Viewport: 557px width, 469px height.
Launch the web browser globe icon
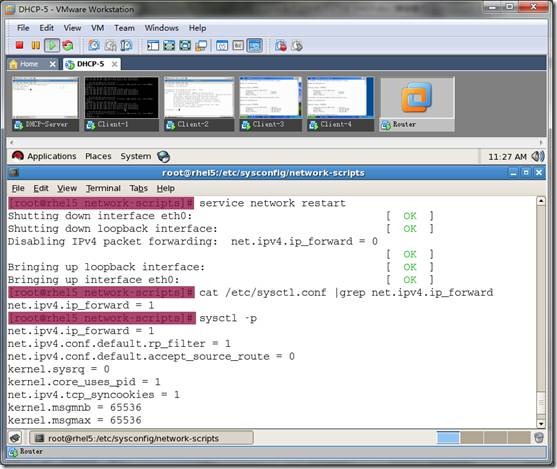[163, 156]
